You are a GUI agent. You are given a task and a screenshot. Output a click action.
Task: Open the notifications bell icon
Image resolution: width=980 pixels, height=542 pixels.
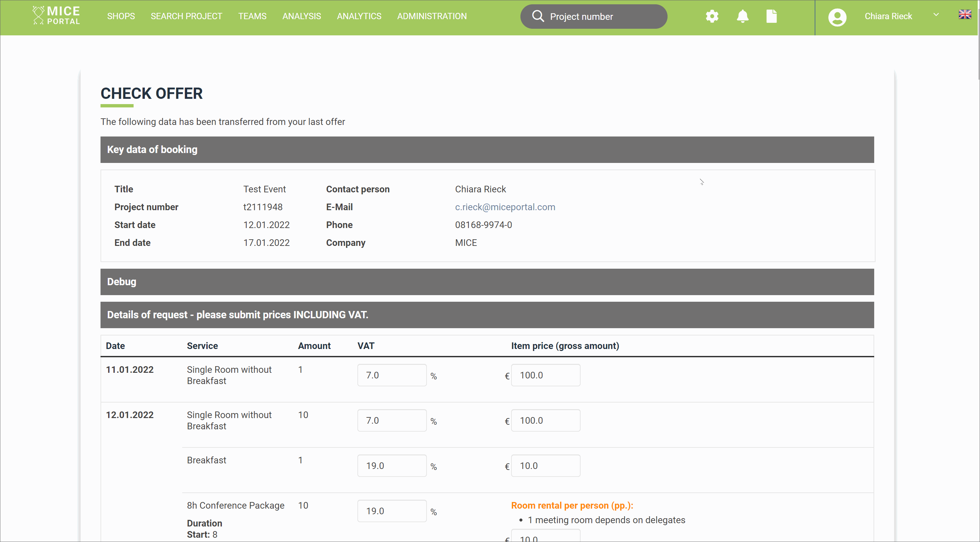[x=742, y=16]
